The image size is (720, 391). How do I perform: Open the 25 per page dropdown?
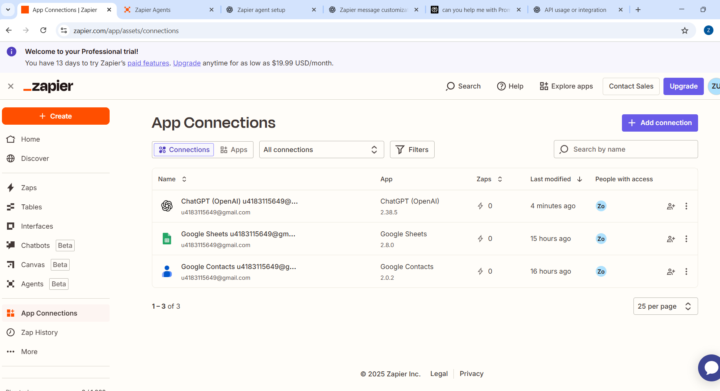[x=665, y=306]
